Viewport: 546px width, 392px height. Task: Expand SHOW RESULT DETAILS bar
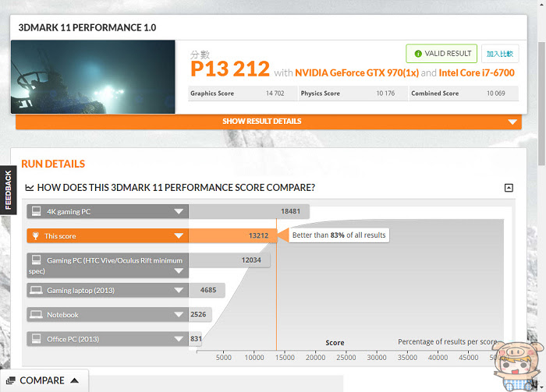point(268,122)
